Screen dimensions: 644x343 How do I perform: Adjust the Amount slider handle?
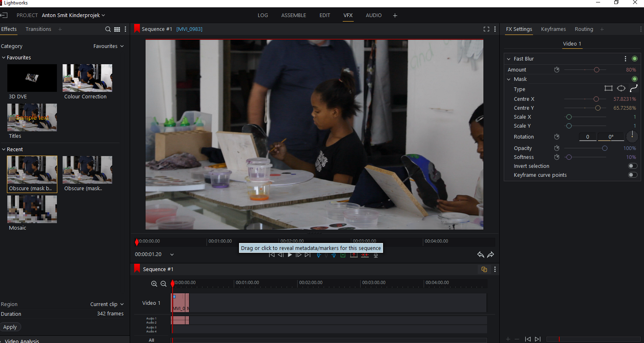point(596,70)
